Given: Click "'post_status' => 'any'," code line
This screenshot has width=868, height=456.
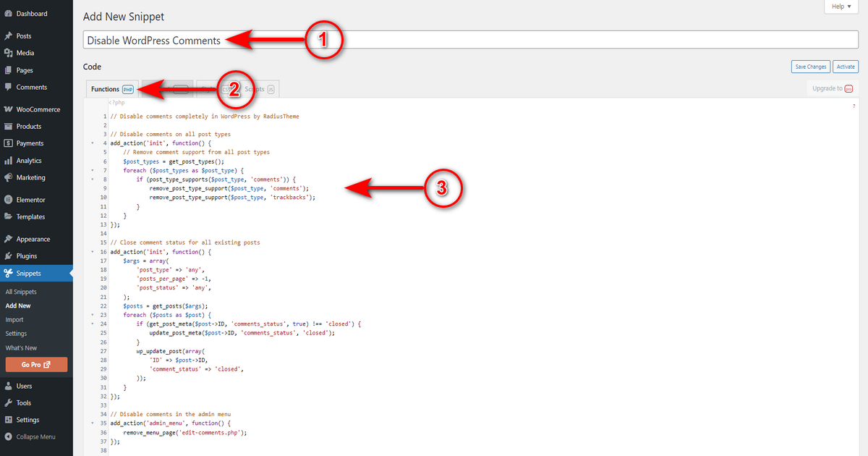Looking at the screenshot, I should 174,288.
